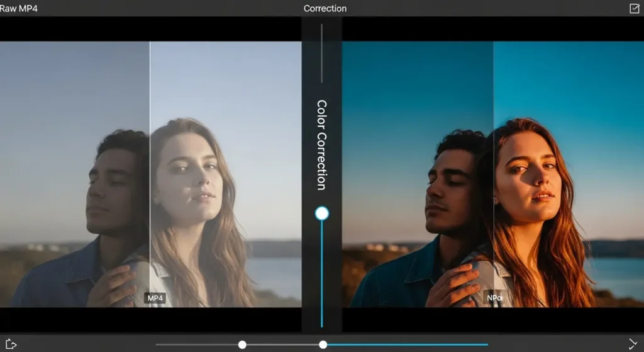
Task: Click the vertical 'Color Correction' label
Action: click(x=321, y=145)
